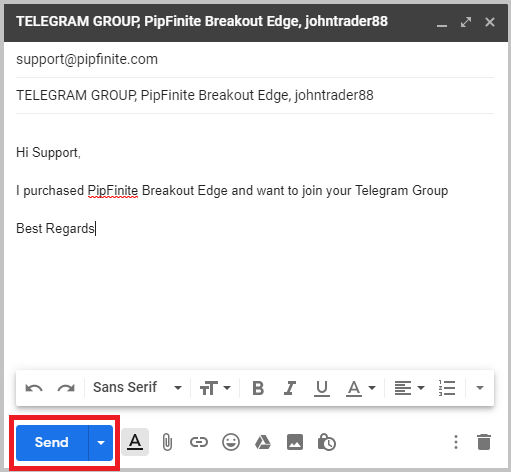Discard draft with the trash icon
This screenshot has height=472, width=511.
click(x=484, y=442)
